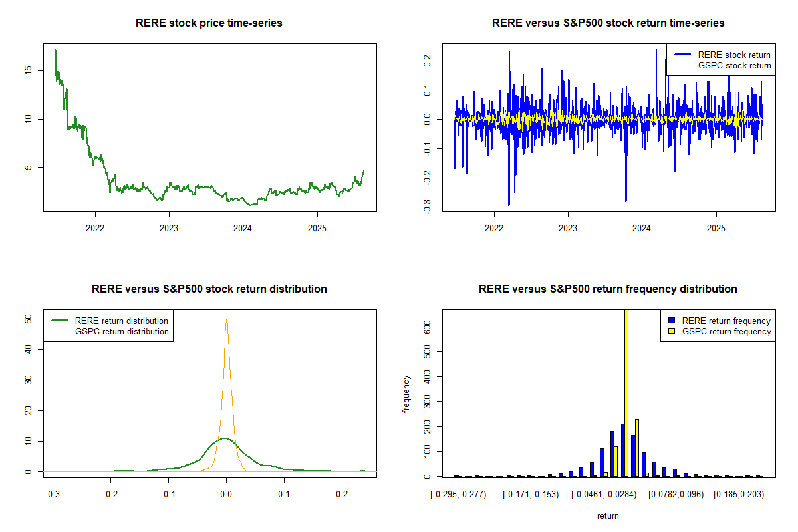Click 'RERE versus S&P500 return frequency distribution' title
798x532 pixels.
coord(608,289)
